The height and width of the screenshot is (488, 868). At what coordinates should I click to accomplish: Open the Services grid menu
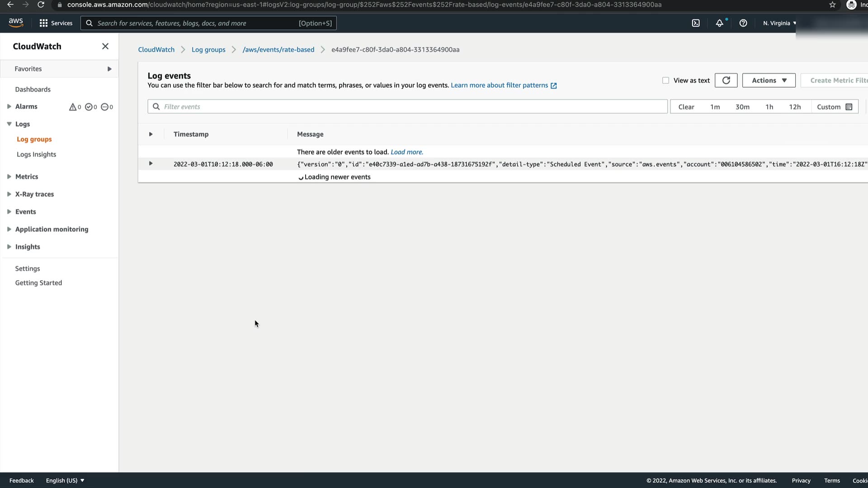56,23
